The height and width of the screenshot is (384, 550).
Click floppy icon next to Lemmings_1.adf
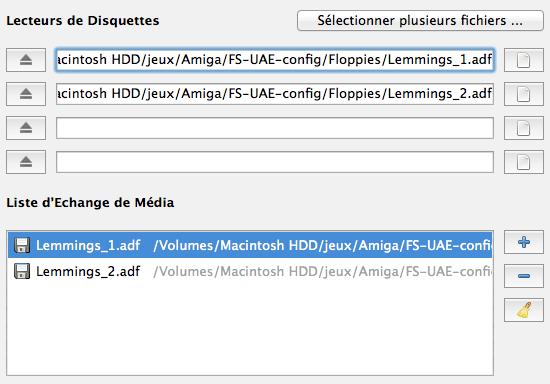tap(22, 245)
